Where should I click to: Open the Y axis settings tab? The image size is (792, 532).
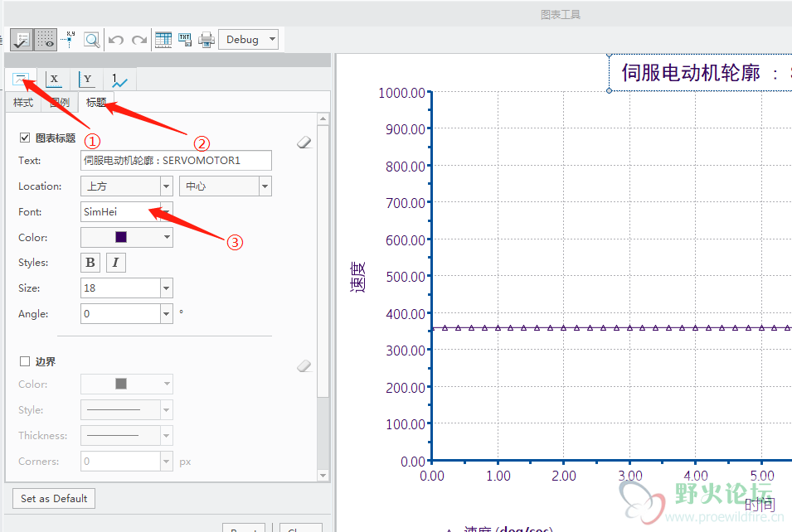87,80
